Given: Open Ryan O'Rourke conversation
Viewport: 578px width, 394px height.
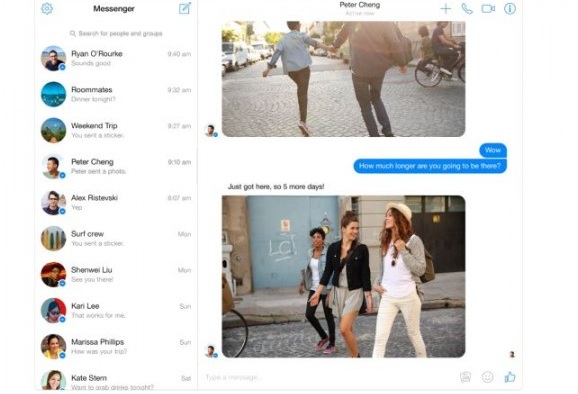Looking at the screenshot, I should point(116,58).
